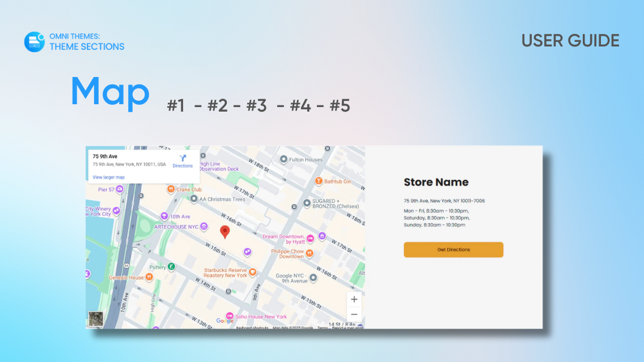The width and height of the screenshot is (644, 362).
Task: Click the 'Store Name' heading
Action: pos(436,182)
